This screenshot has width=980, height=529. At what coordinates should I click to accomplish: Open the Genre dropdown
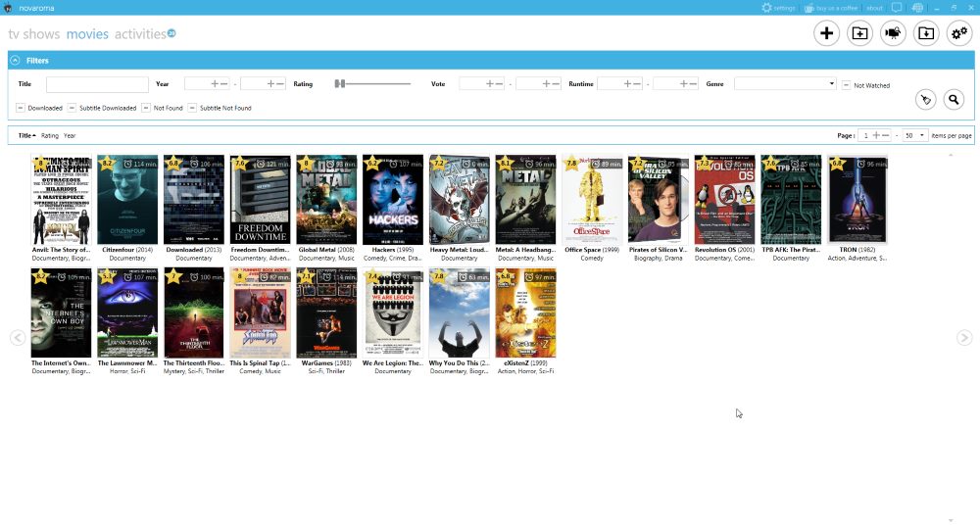tap(786, 83)
